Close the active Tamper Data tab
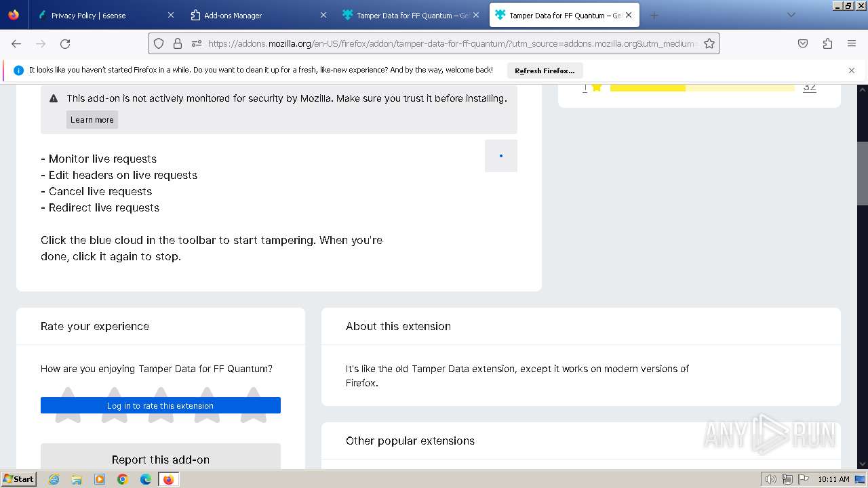The height and width of the screenshot is (488, 868). (x=628, y=15)
